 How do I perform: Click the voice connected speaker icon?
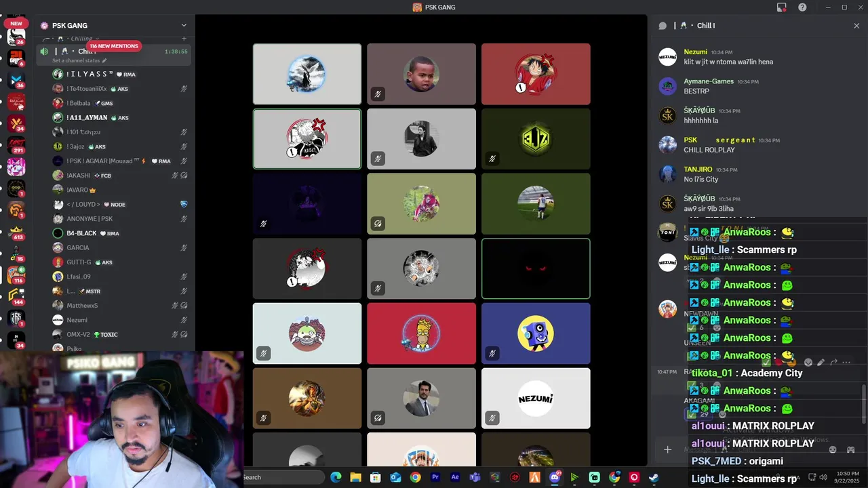point(44,52)
